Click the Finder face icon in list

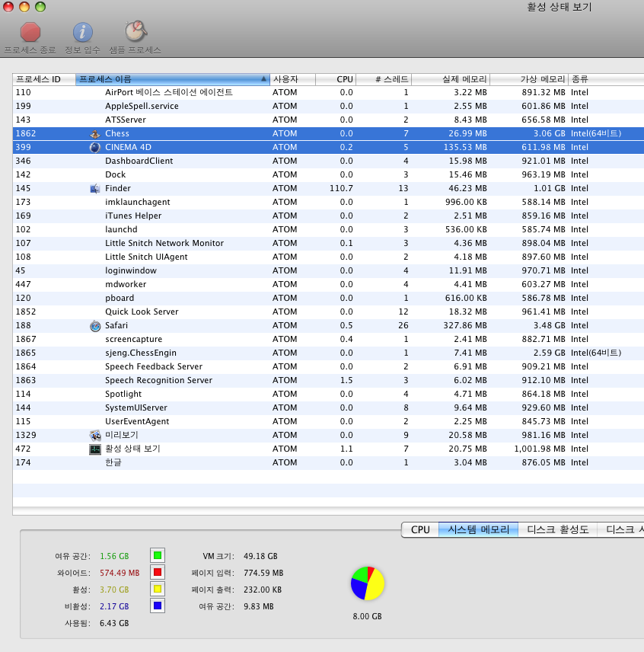(x=95, y=188)
